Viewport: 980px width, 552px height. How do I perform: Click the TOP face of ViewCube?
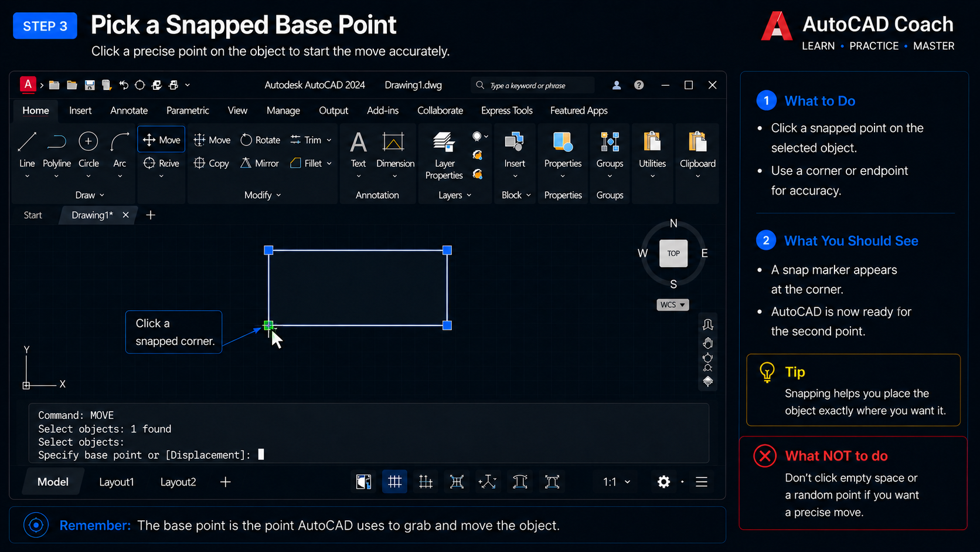pyautogui.click(x=673, y=253)
